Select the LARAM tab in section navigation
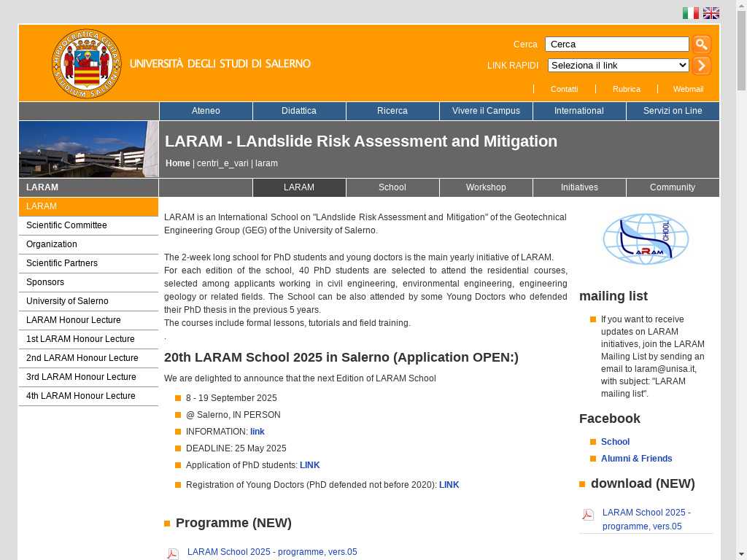 click(298, 187)
